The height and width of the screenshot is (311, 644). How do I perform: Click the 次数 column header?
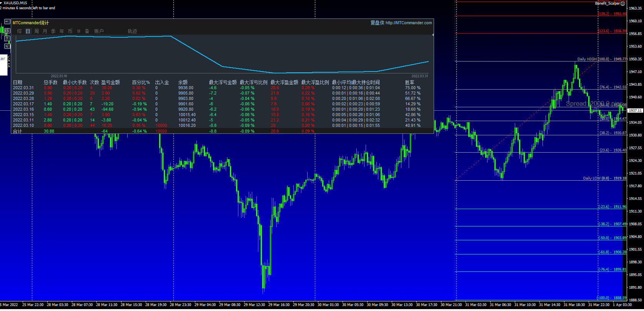pos(95,82)
